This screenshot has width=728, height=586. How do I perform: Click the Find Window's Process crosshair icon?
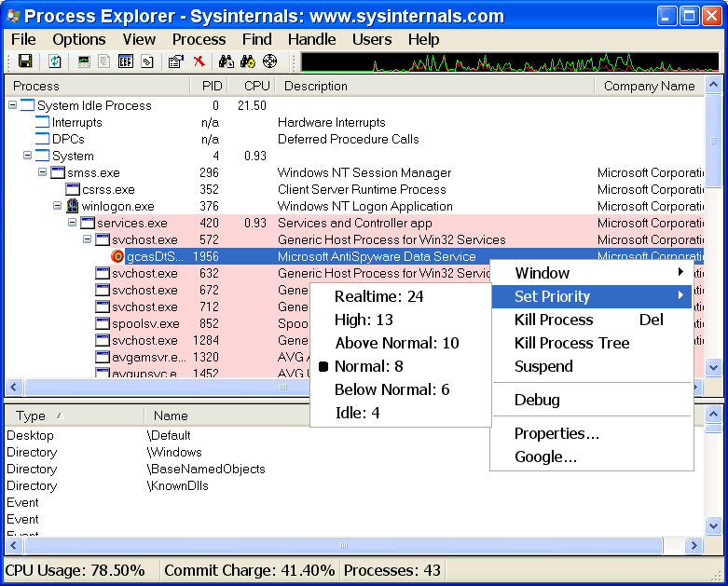269,61
